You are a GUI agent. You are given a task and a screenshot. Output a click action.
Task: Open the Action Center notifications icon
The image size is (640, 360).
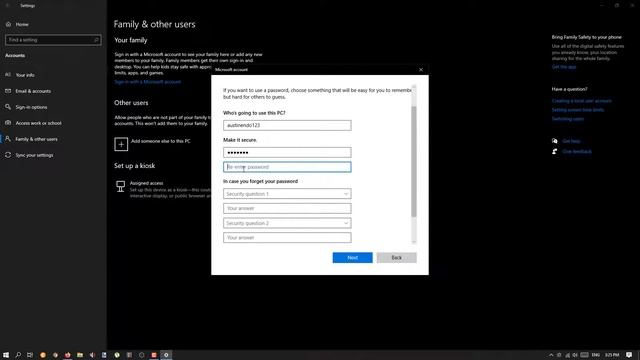coord(629,355)
